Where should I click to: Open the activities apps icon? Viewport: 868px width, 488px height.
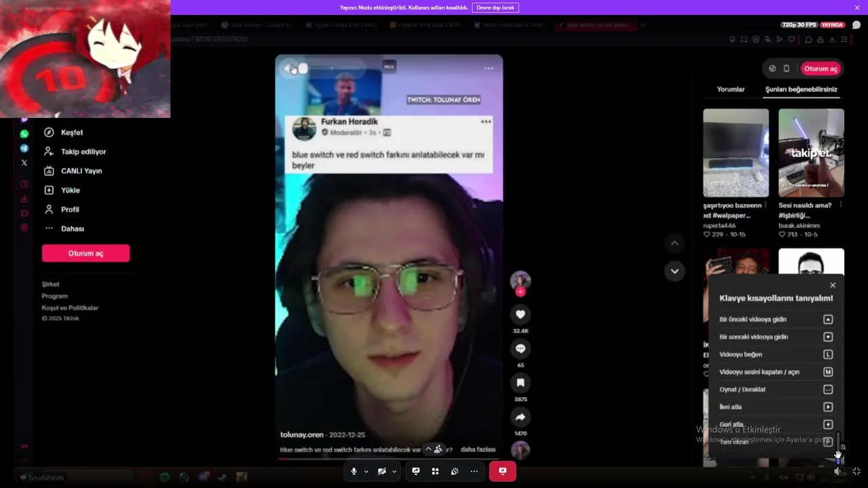coord(435,471)
